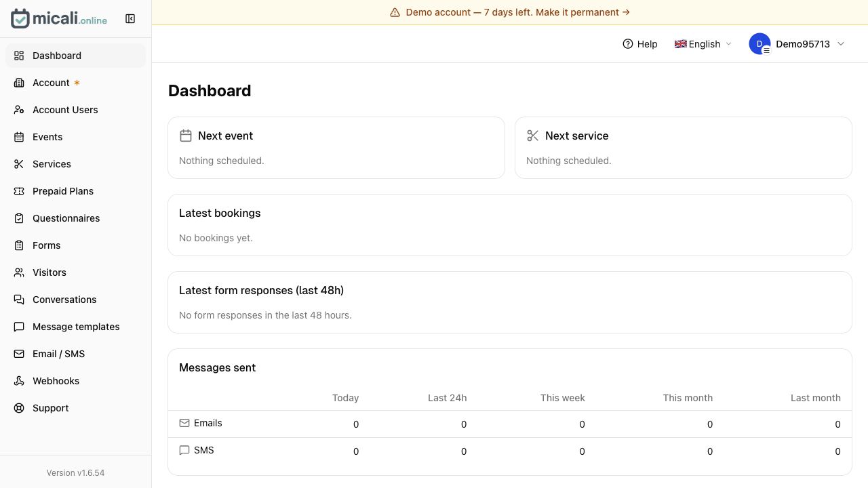This screenshot has width=868, height=488.
Task: Click the 'Latest bookings' heading
Action: pos(220,213)
